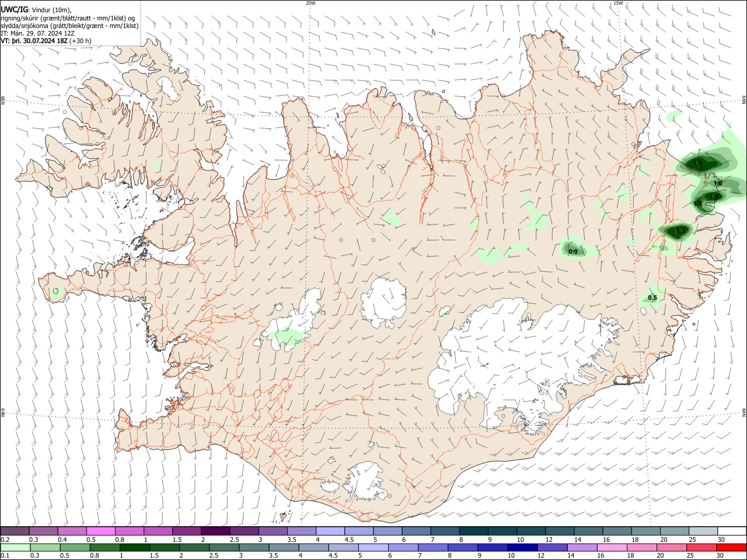The image size is (747, 560).
Task: Click the light purple 14–16 rain legend swatch
Action: point(582,548)
